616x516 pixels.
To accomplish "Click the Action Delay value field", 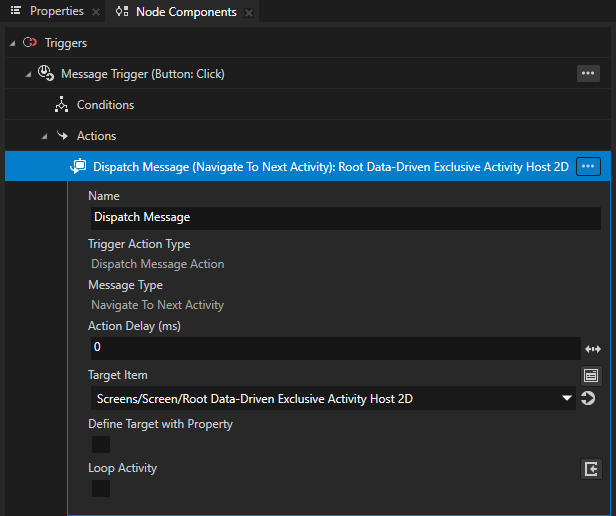I will (x=336, y=348).
